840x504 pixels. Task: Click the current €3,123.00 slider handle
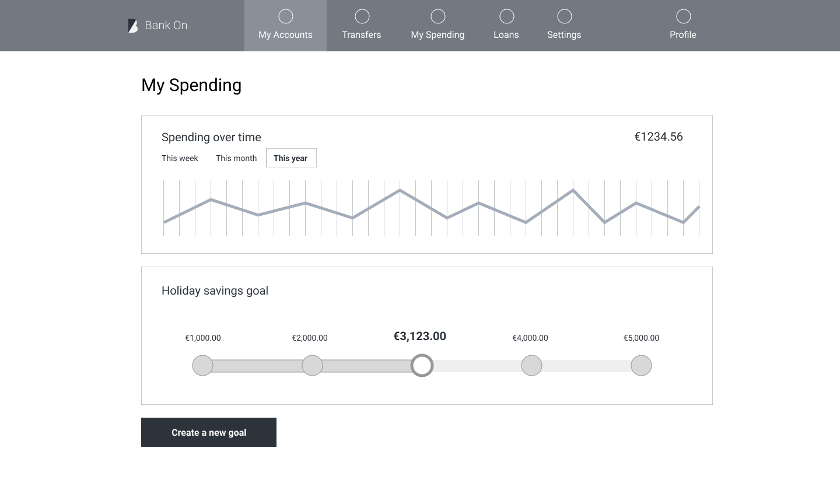[422, 366]
